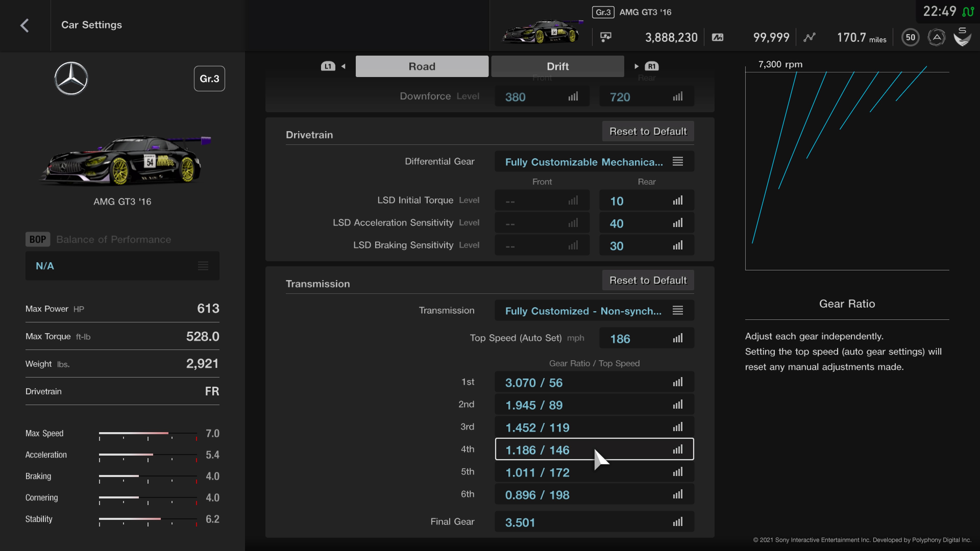Open the Differential Gear selection list
Viewport: 980px width, 551px height.
[x=594, y=162]
